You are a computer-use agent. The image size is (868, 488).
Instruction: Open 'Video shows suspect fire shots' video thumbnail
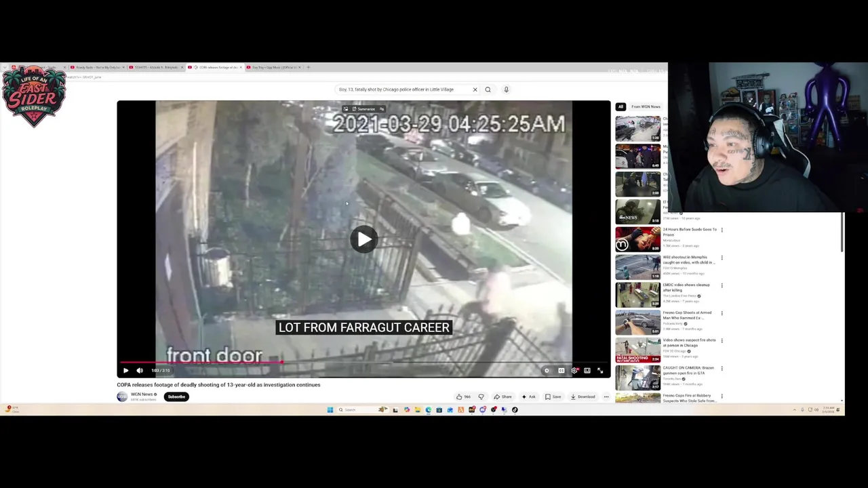pyautogui.click(x=637, y=350)
